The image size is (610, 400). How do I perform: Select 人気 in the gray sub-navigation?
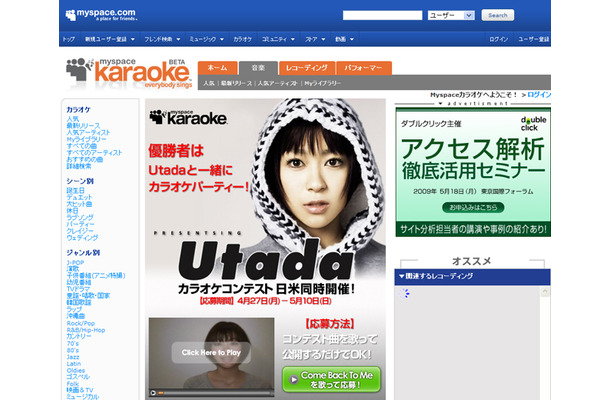[x=209, y=83]
